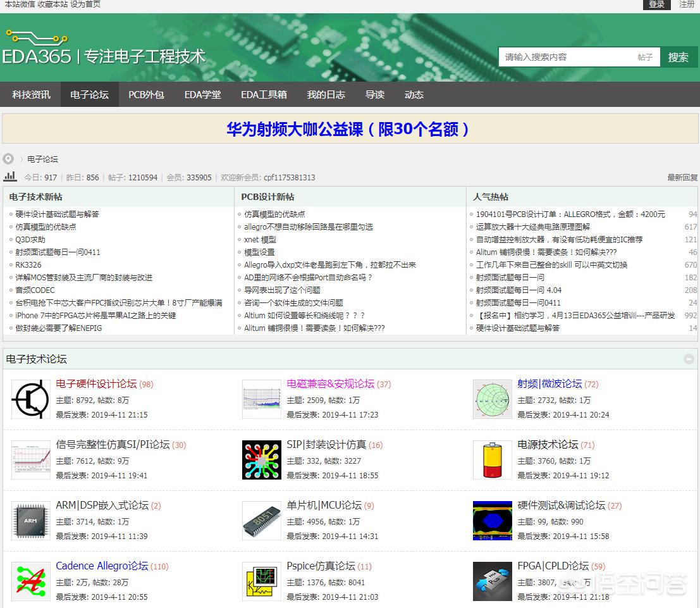Open the ARM chip forum icon
The image size is (700, 608).
31,521
